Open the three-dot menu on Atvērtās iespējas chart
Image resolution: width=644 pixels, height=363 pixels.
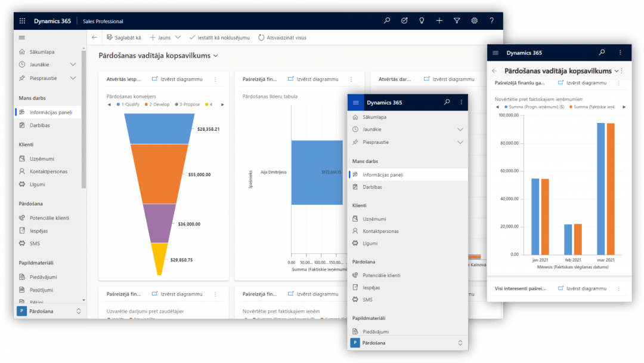click(x=215, y=79)
